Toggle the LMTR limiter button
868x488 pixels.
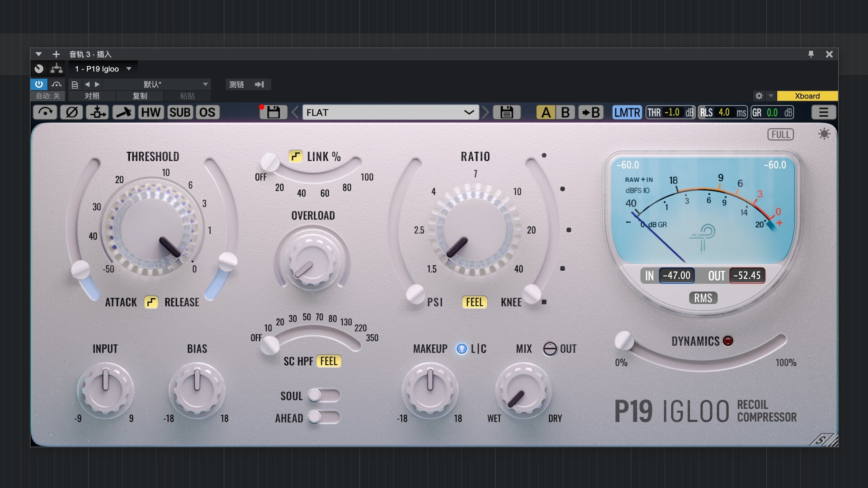(627, 112)
